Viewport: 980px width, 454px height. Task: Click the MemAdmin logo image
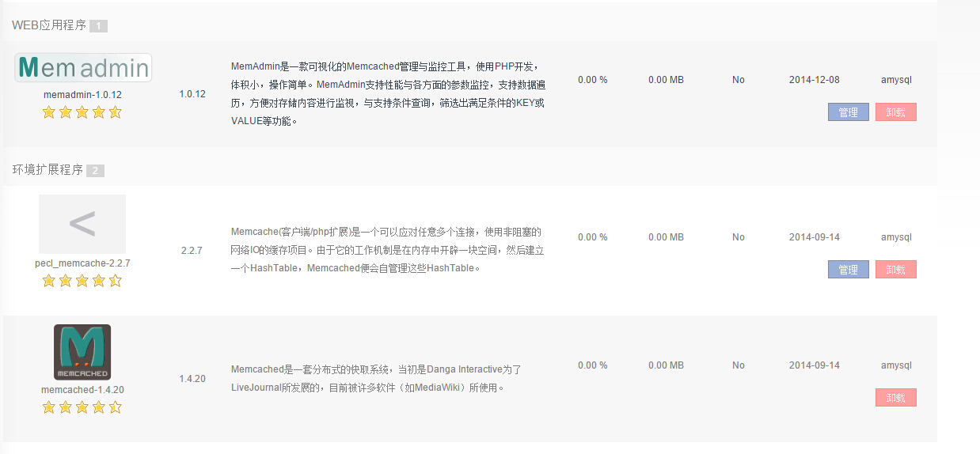pos(83,68)
